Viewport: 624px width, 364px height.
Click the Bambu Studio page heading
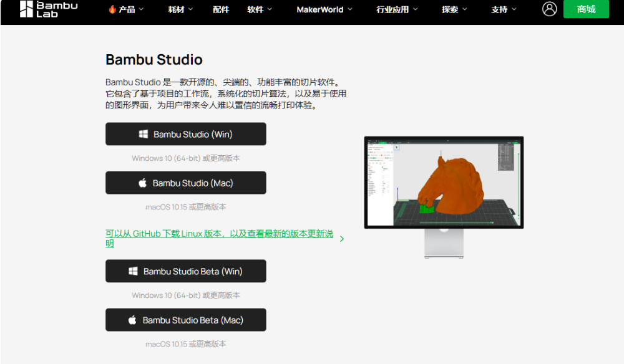(x=154, y=60)
